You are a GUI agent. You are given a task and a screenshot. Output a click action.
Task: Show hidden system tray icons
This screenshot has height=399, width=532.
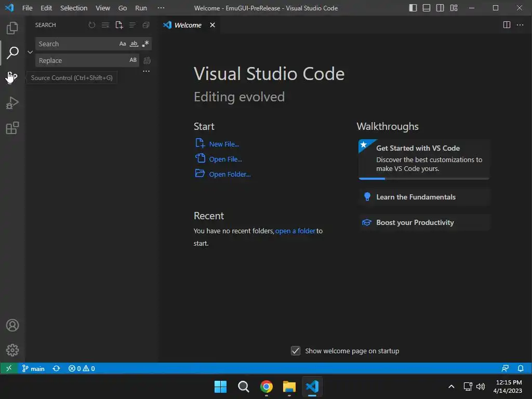coord(451,387)
